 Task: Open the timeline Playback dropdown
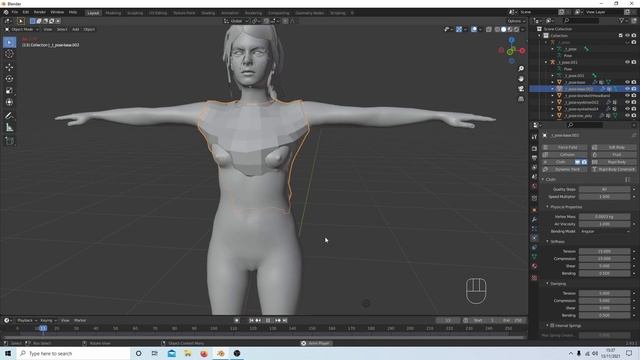click(x=27, y=320)
